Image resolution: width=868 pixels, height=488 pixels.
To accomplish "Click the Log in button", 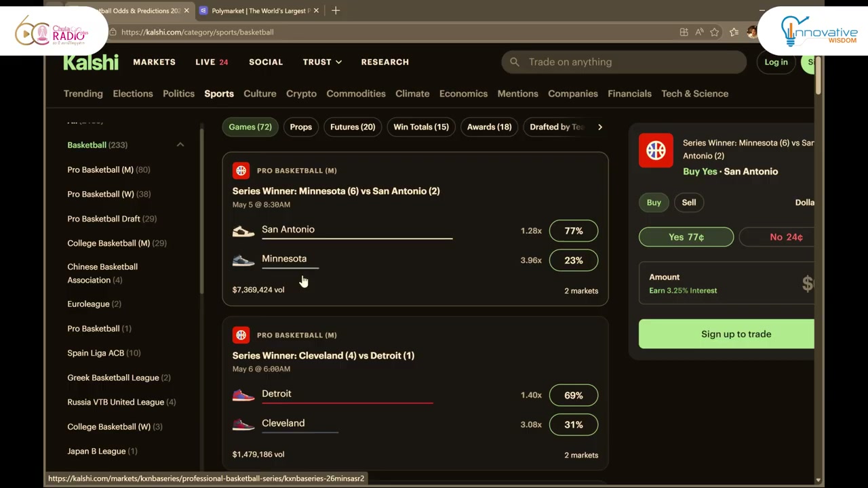I will pyautogui.click(x=776, y=62).
